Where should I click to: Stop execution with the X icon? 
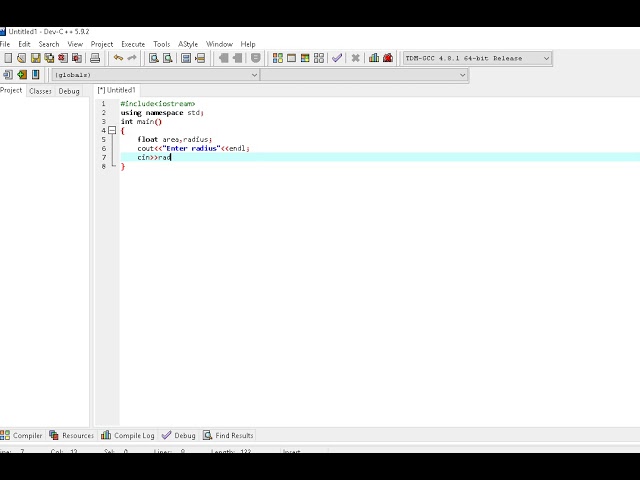point(356,58)
